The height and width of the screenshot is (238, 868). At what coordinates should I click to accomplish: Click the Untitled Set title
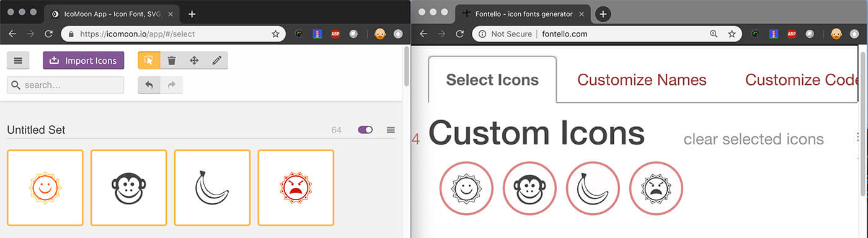[x=36, y=130]
